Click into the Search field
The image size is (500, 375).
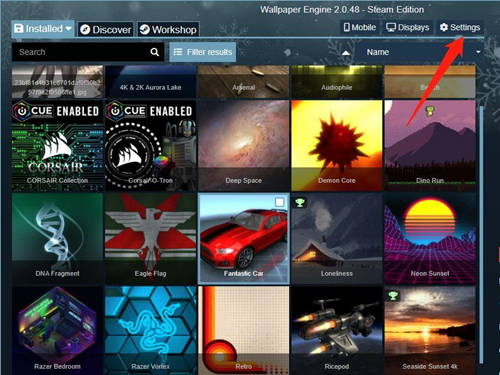click(88, 52)
